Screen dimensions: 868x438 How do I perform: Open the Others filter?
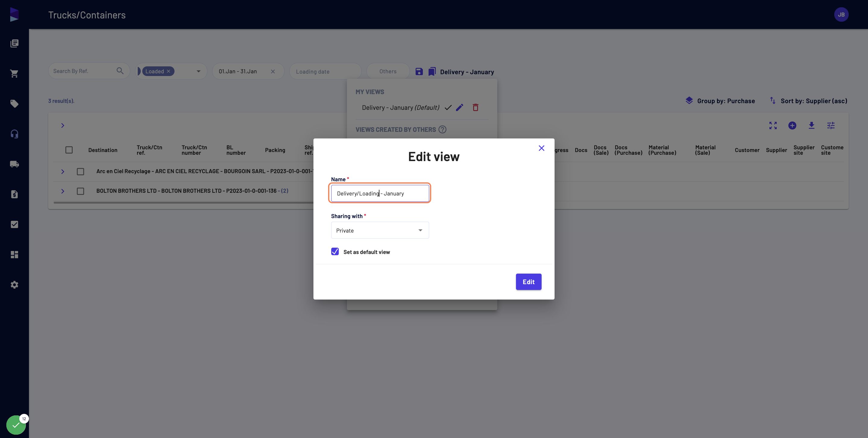pyautogui.click(x=388, y=71)
